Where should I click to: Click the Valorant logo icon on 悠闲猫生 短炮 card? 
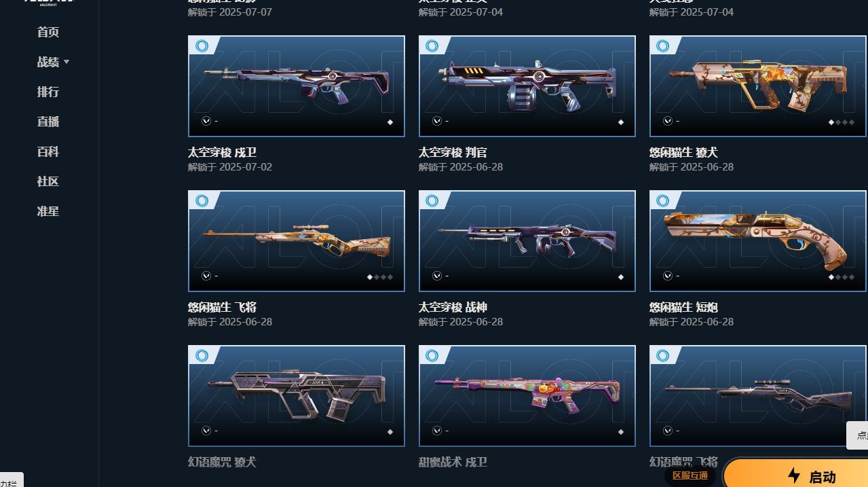(668, 276)
